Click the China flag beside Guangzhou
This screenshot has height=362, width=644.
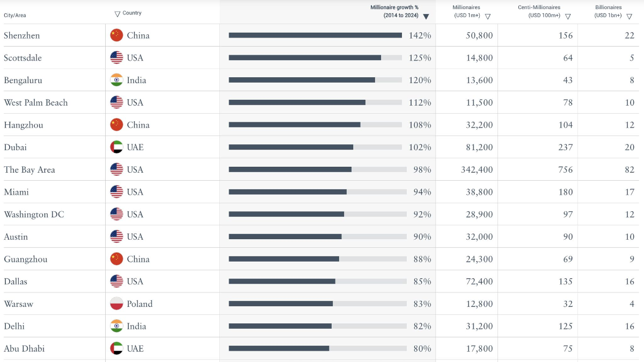116,259
